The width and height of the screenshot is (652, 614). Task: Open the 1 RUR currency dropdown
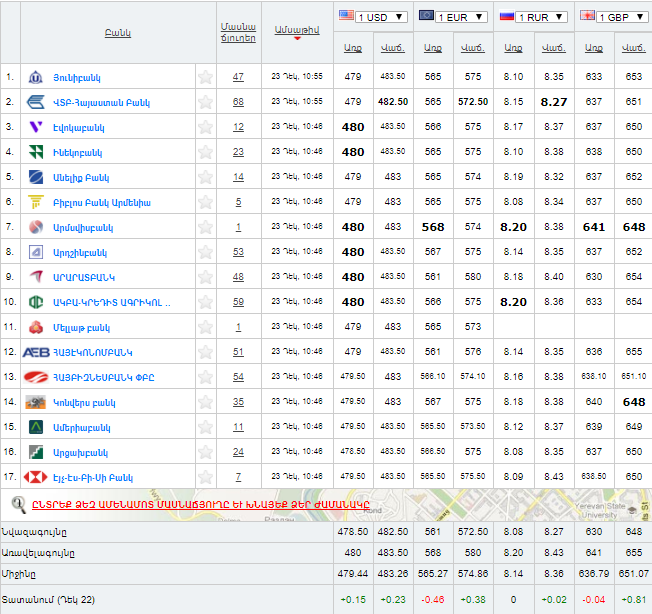[541, 17]
